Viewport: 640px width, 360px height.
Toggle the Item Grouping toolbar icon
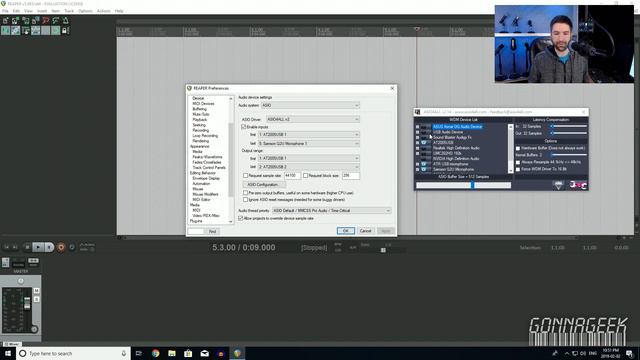pyautogui.click(x=16, y=31)
